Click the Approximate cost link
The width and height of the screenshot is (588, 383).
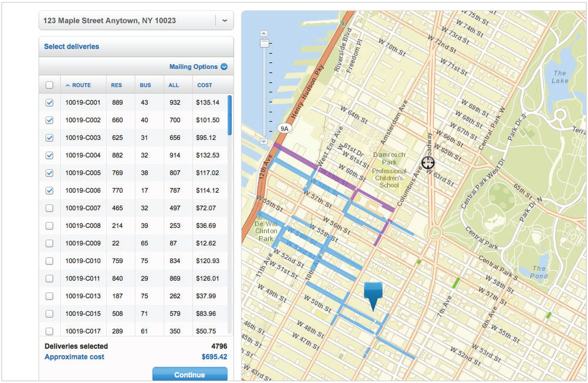[x=74, y=357]
